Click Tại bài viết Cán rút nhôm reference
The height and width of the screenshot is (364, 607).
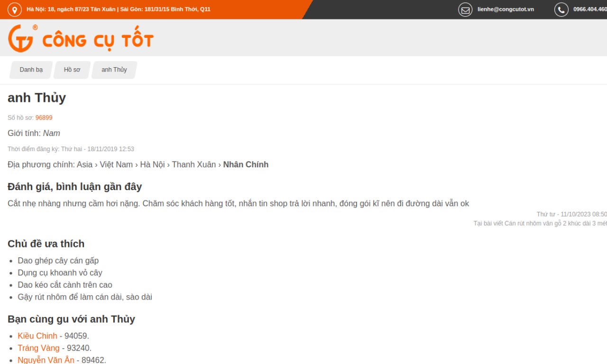pyautogui.click(x=540, y=223)
